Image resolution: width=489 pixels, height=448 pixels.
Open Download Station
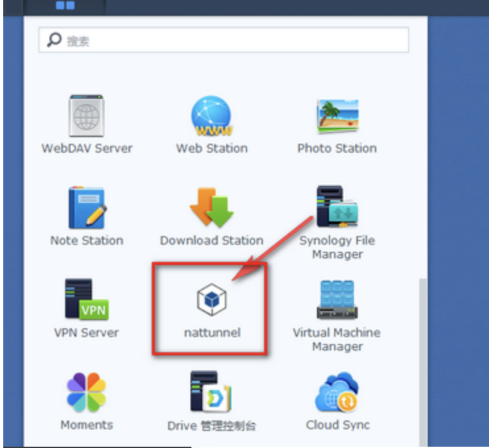click(x=212, y=208)
